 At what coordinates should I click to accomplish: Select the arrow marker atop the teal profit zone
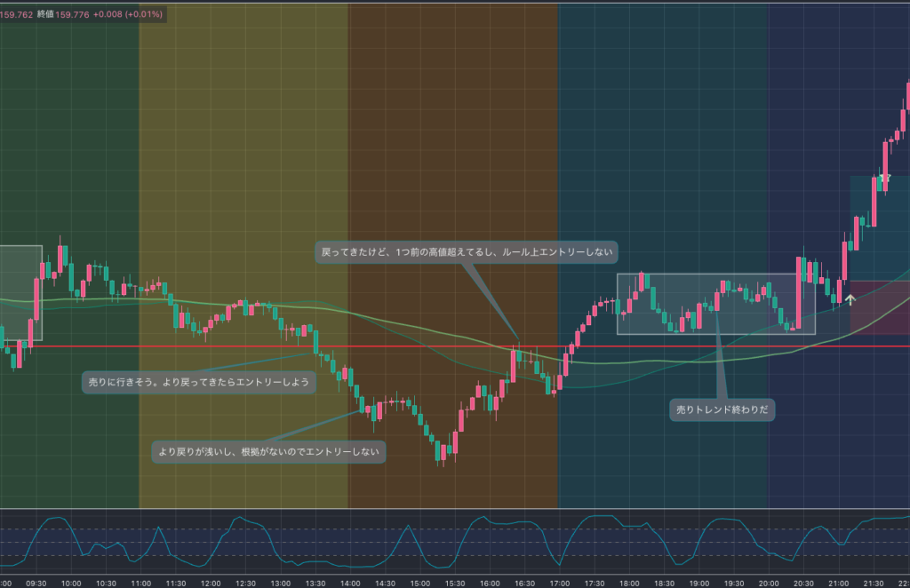click(x=883, y=179)
